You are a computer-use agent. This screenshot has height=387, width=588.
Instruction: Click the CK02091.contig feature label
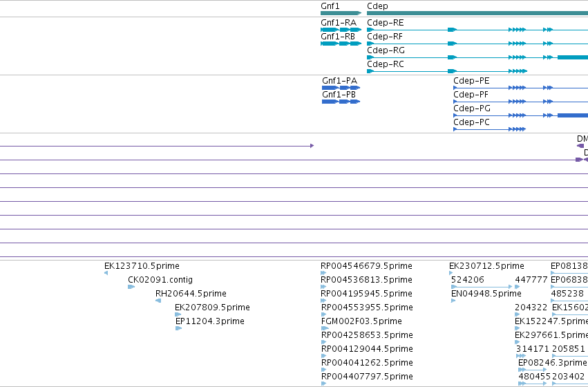coord(160,280)
